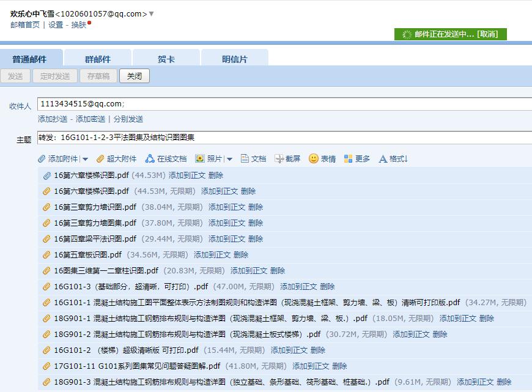Click paperclip icon of first 16第六章楼梯识图.pdf
The image size is (532, 392).
coord(47,176)
